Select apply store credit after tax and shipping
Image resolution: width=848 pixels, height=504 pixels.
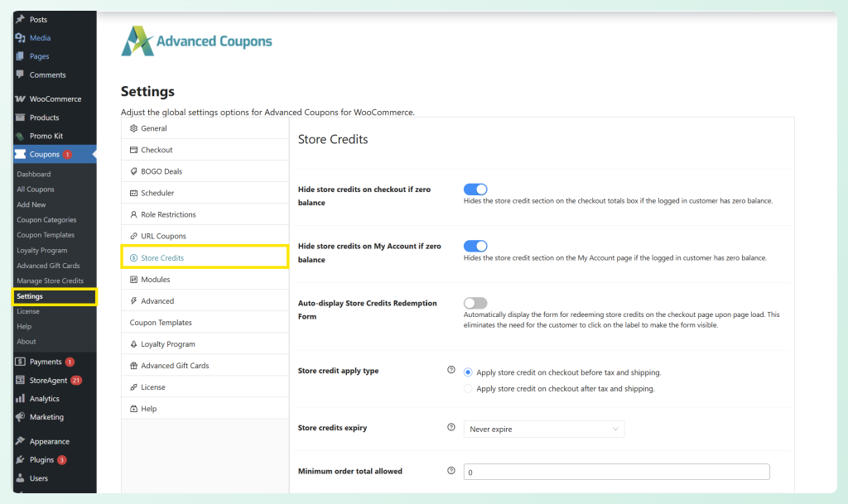pos(466,388)
